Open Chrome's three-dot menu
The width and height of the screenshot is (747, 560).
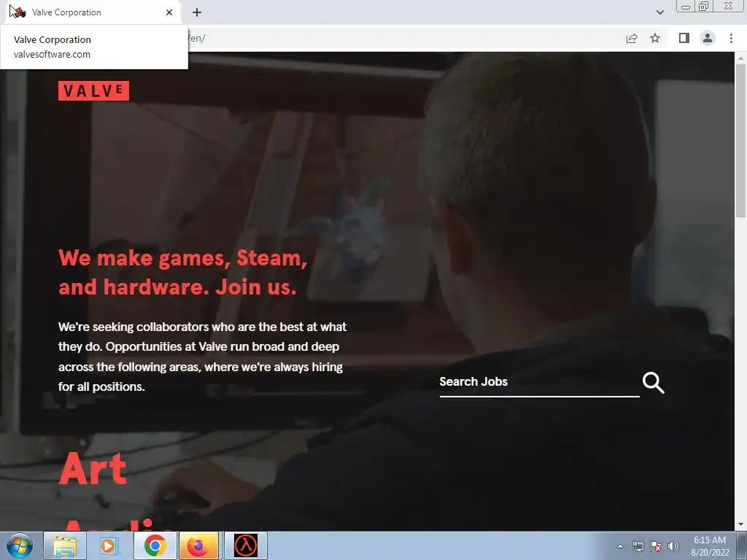point(731,38)
